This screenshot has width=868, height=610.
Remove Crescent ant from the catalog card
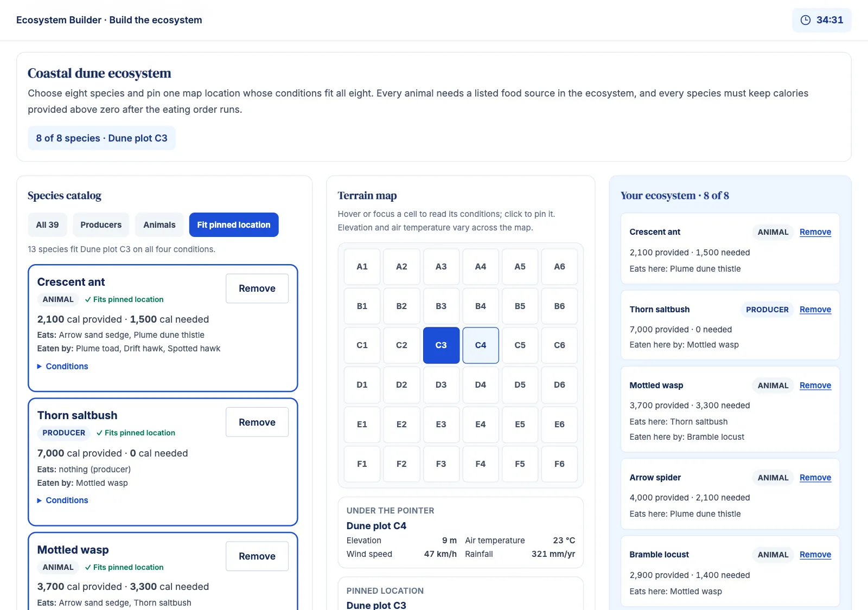257,288
